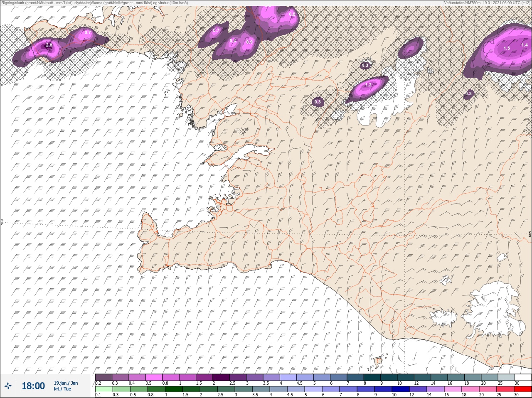Click the 5.7 precipitation value on map
Viewport: 532px width, 398px height.
coord(216,30)
